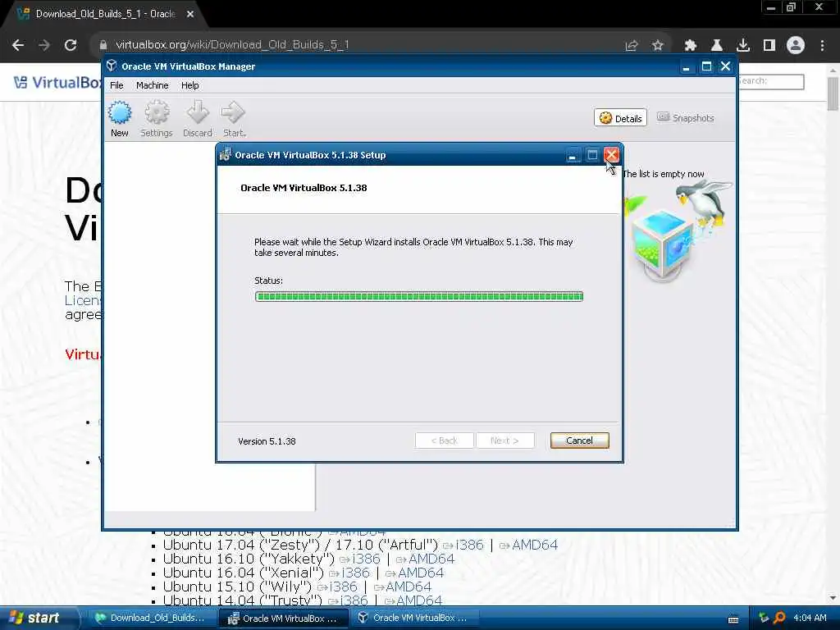Viewport: 840px width, 630px height.
Task: Click the taskbar clock 4:04 AM
Action: pos(810,618)
